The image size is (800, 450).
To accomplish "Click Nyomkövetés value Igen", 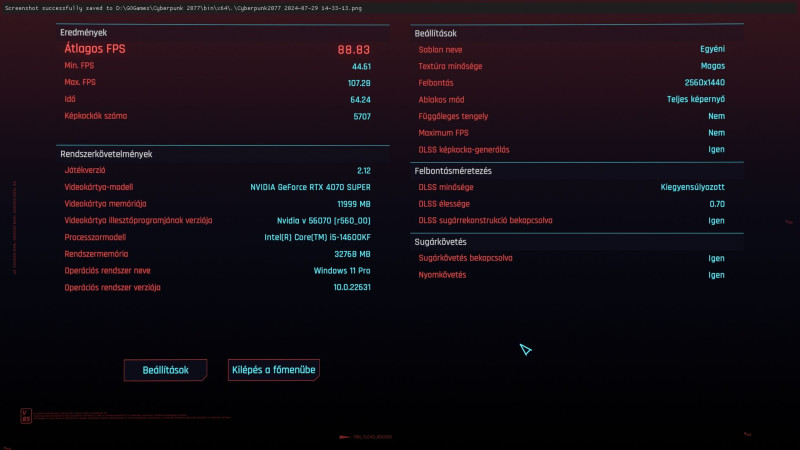I will (716, 276).
